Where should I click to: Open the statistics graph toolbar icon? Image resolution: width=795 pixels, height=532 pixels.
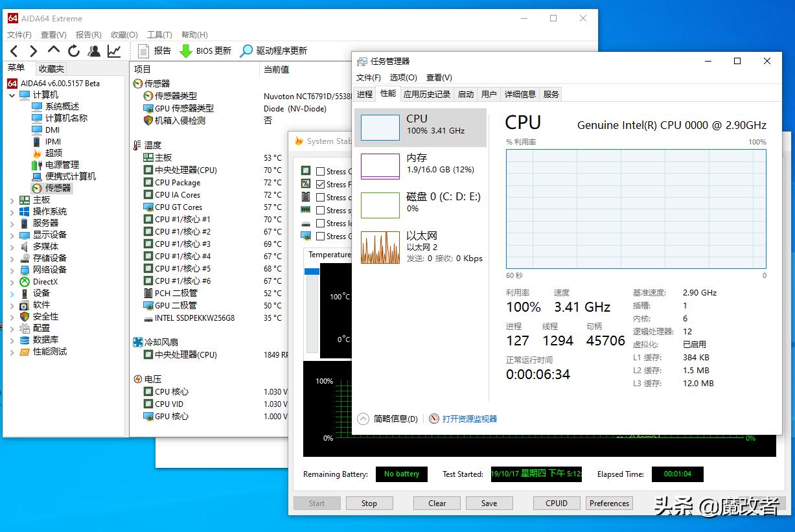(114, 51)
